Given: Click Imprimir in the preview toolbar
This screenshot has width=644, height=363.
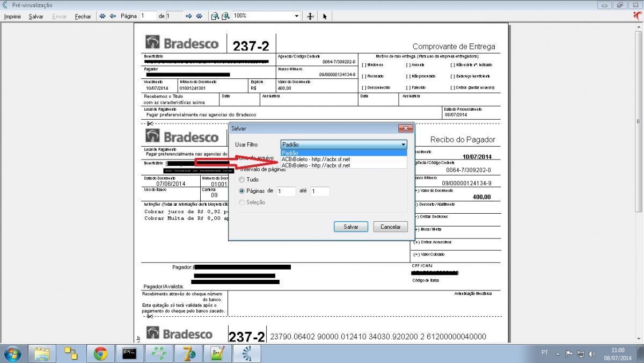Looking at the screenshot, I should pos(12,17).
